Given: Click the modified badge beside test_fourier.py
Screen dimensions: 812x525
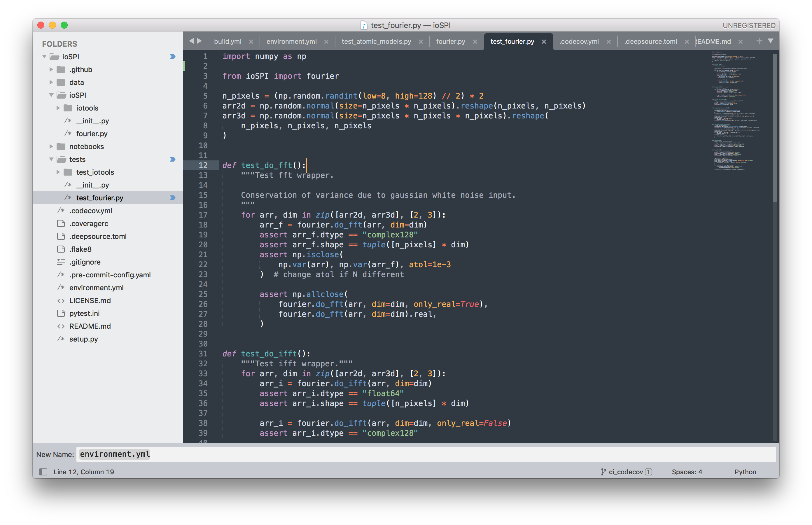Looking at the screenshot, I should tap(172, 198).
